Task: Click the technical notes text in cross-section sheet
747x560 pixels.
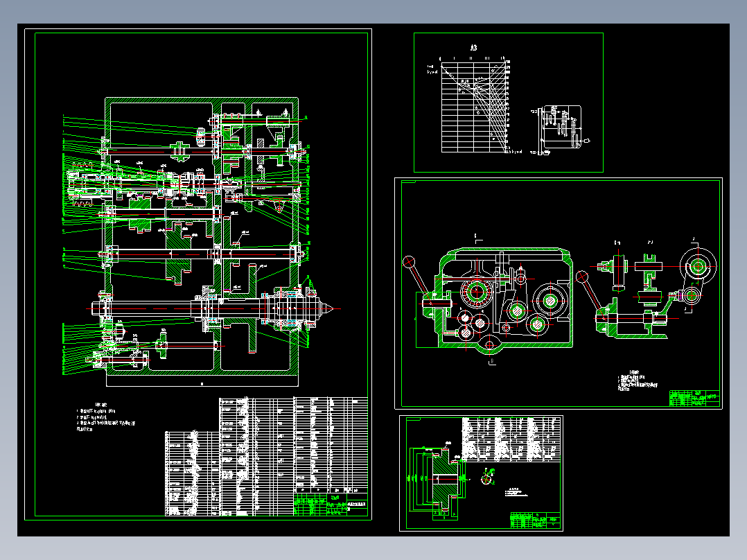Action: pos(638,380)
